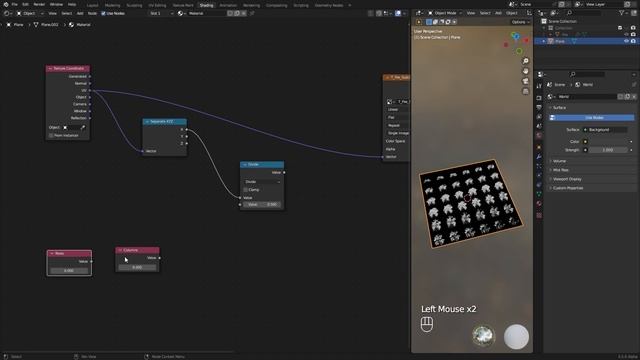The height and width of the screenshot is (360, 640).
Task: Switch to the Layout workspace tab
Action: 93,5
